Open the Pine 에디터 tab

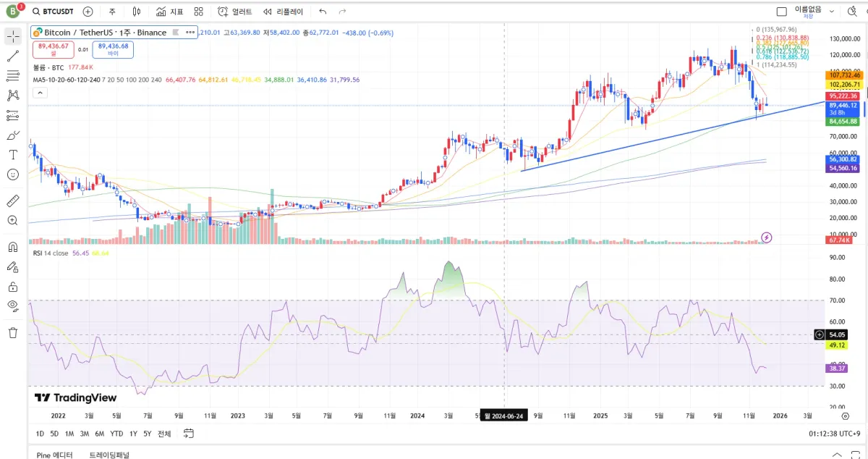click(x=54, y=455)
